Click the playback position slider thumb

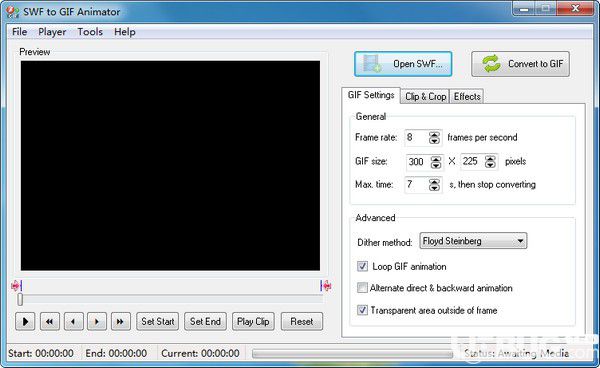(x=20, y=300)
